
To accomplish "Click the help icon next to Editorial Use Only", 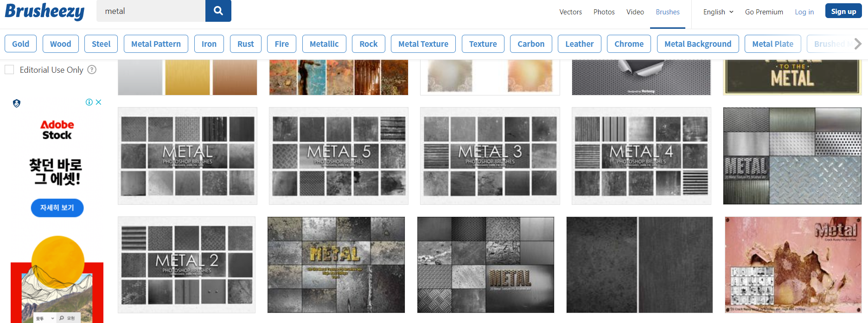I will tap(92, 70).
